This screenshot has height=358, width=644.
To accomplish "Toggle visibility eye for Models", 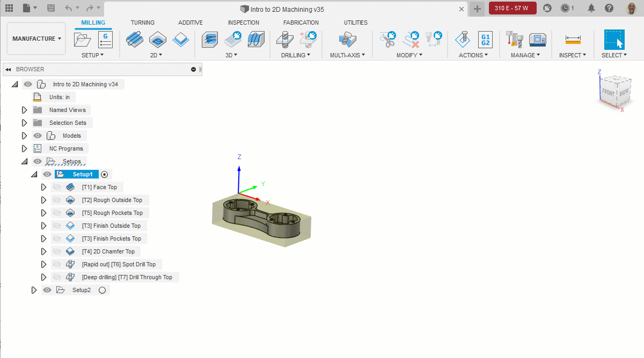I will [38, 136].
